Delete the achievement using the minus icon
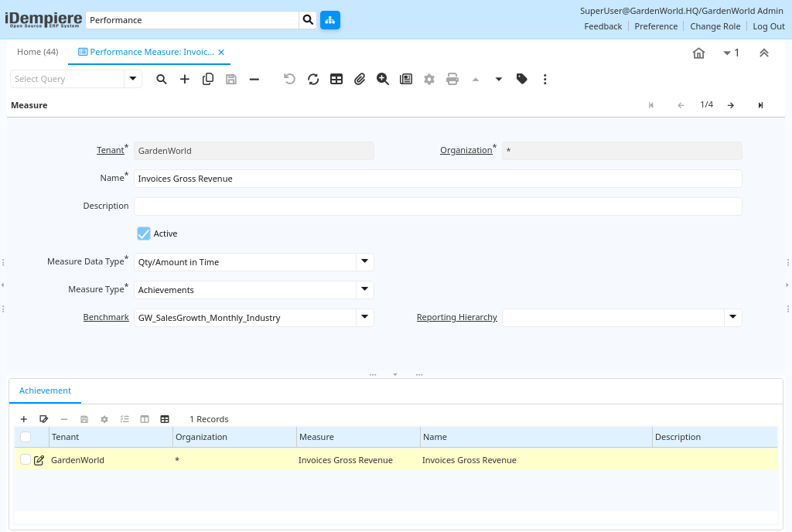 click(63, 418)
